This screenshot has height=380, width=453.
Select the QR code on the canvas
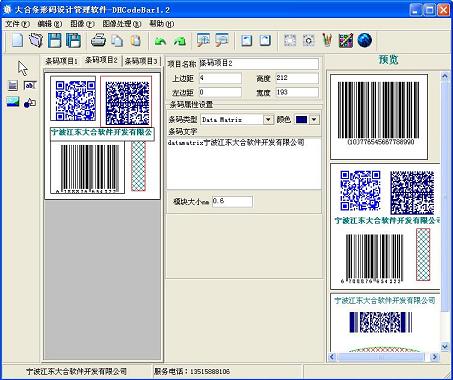73,99
